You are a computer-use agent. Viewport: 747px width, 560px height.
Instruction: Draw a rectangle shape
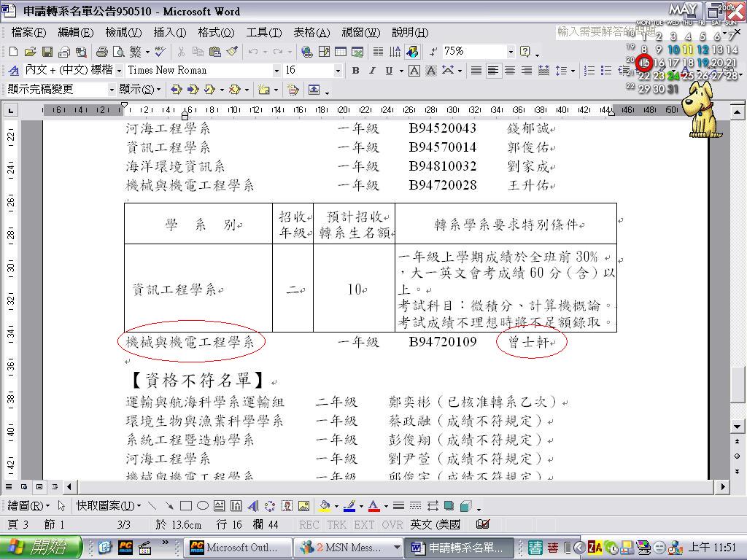tap(186, 506)
